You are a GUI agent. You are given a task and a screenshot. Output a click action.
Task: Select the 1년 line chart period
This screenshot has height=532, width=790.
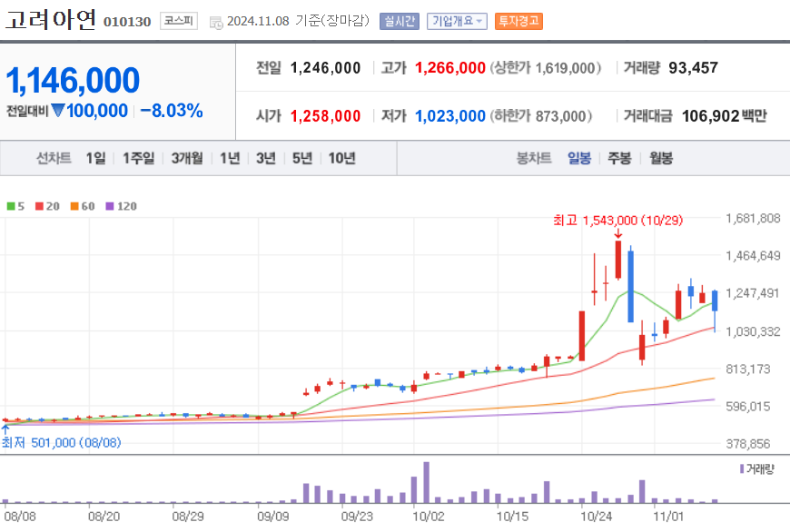pyautogui.click(x=230, y=158)
